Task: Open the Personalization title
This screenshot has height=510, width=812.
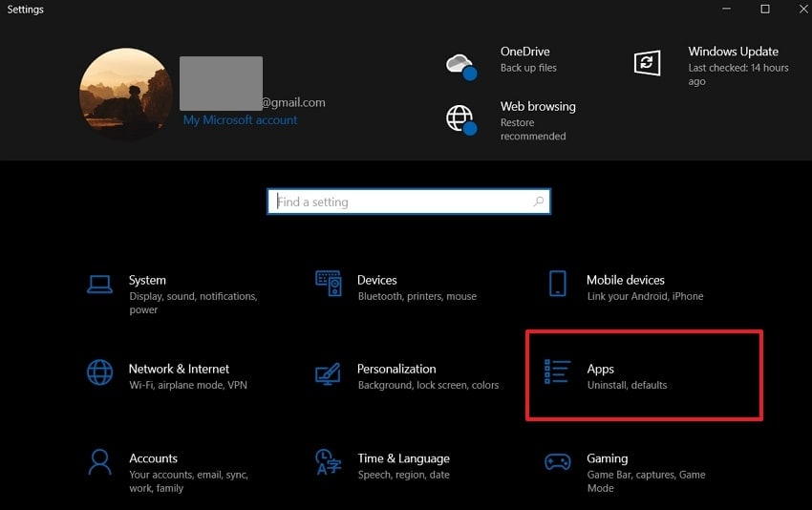Action: 396,370
